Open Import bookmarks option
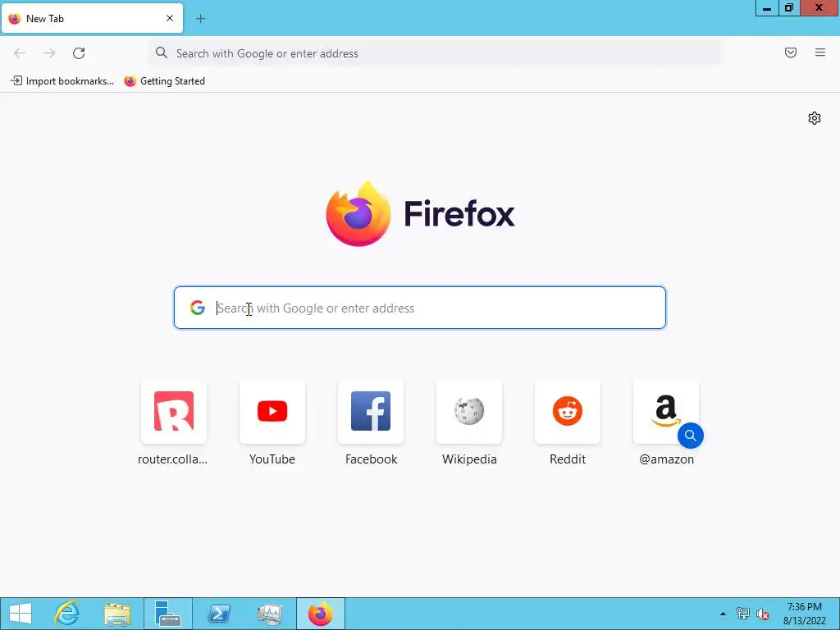Viewport: 840px width, 630px height. [62, 81]
